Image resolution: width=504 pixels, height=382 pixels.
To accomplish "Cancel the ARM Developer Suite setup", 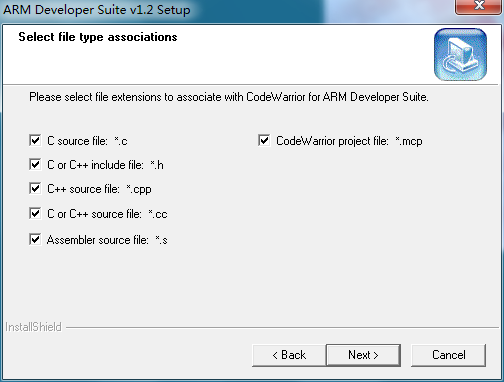I will (x=448, y=355).
